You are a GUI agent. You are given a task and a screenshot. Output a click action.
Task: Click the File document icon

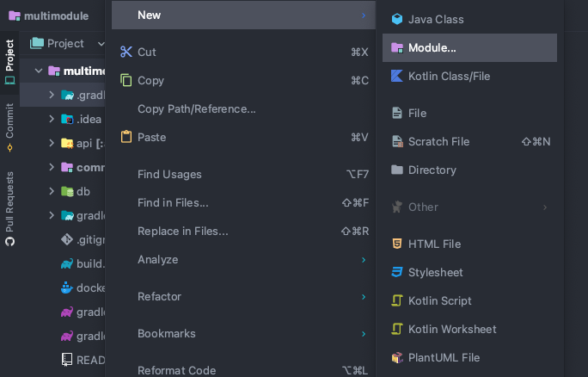(397, 113)
